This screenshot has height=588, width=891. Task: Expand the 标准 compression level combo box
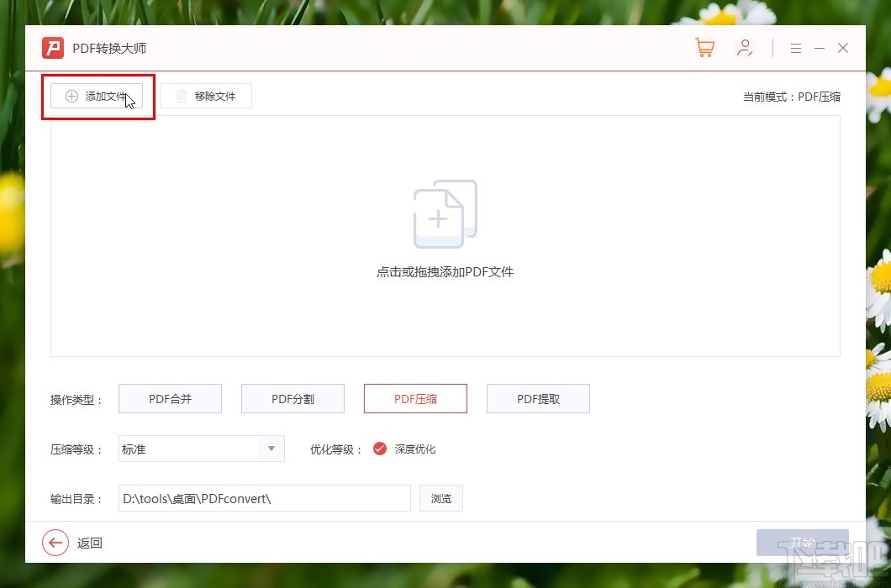click(x=201, y=449)
